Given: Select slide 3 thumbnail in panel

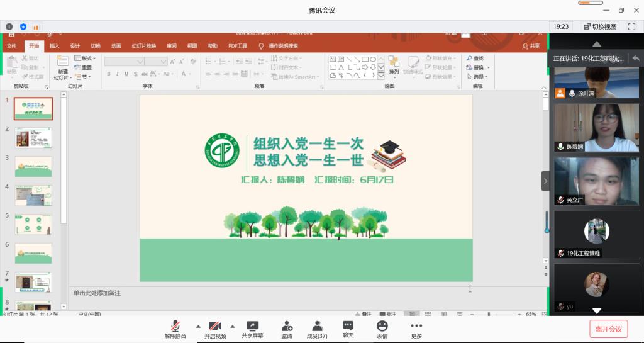Looking at the screenshot, I should 33,166.
